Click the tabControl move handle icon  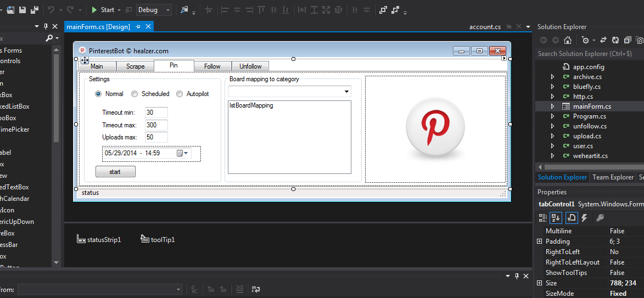coord(84,60)
